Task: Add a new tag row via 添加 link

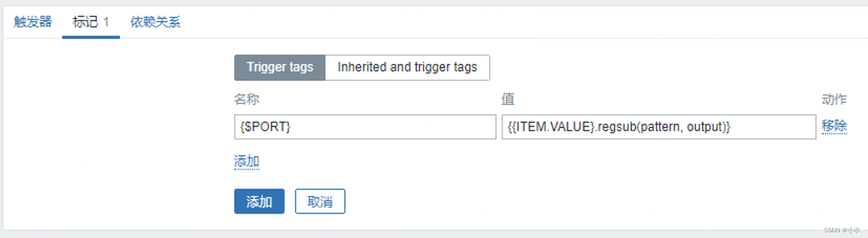Action: [247, 161]
